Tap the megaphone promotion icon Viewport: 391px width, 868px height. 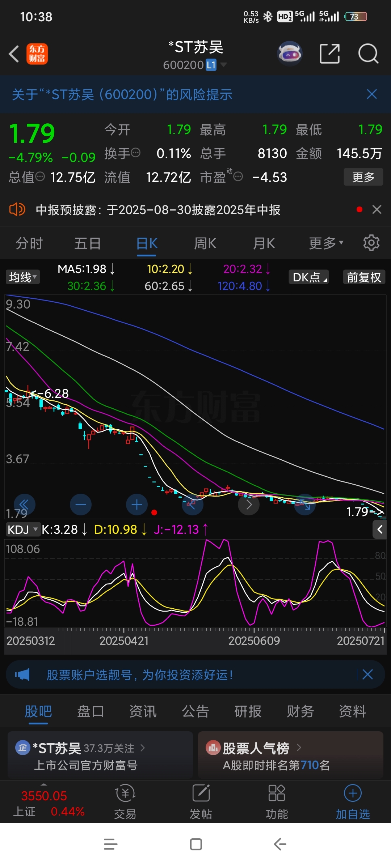point(22,675)
